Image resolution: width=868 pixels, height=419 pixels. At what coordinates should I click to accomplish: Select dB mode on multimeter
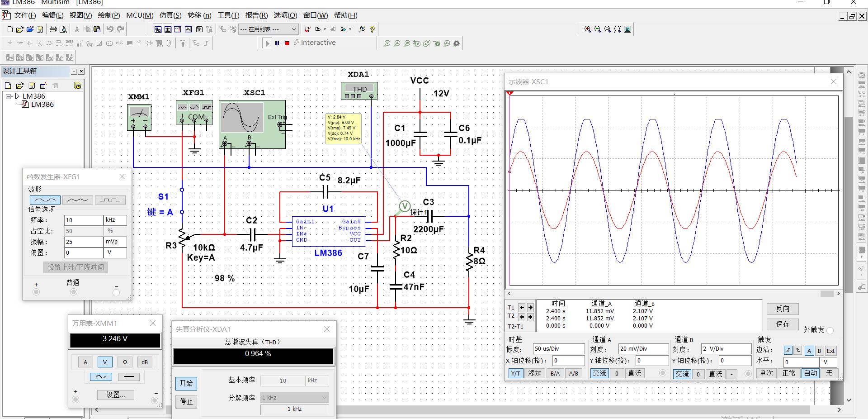point(145,362)
